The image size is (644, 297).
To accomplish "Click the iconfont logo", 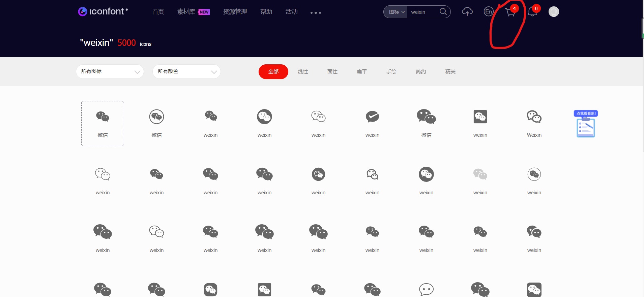I will (103, 11).
